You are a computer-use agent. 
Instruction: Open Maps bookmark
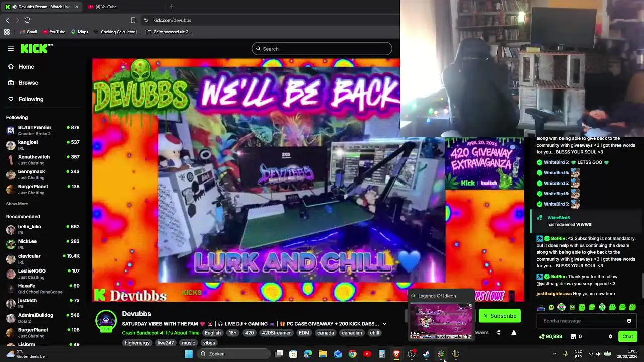[79, 32]
